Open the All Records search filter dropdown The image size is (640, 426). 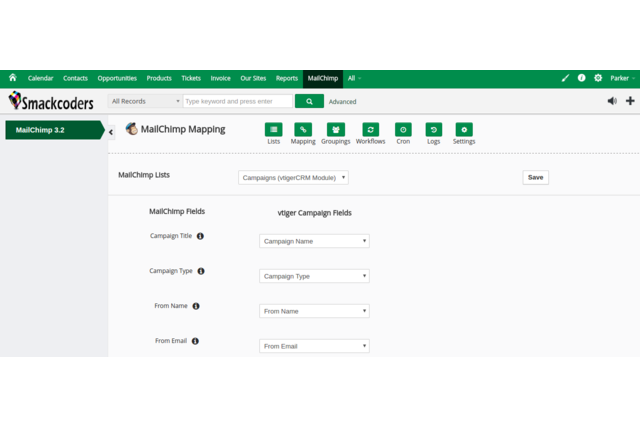tap(145, 101)
